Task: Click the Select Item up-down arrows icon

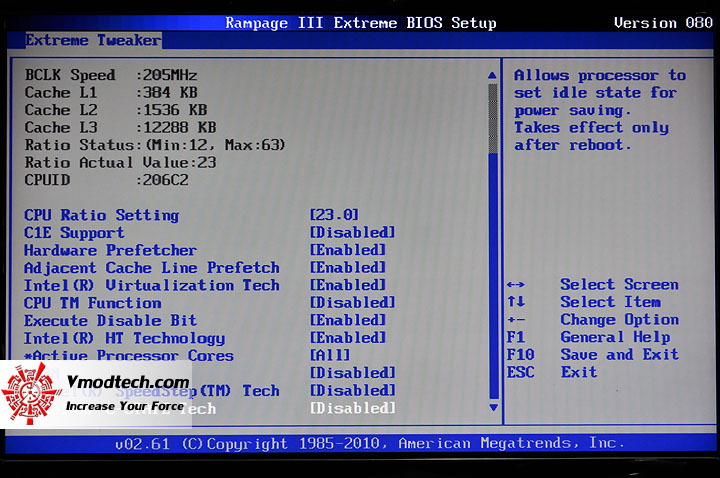Action: [x=516, y=302]
